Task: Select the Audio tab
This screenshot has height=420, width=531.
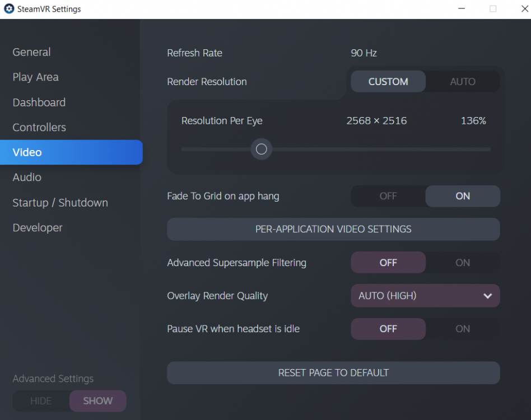Action: [27, 177]
